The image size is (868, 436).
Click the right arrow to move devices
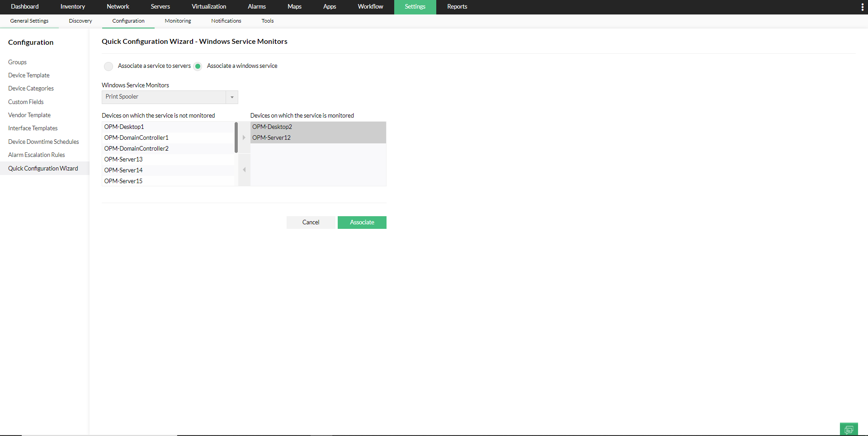tap(244, 137)
